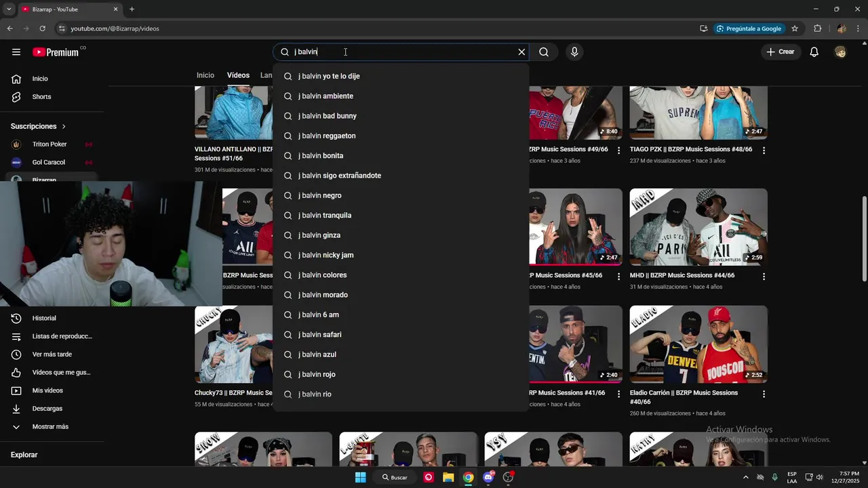Open Explorar section in sidebar

pos(24,455)
